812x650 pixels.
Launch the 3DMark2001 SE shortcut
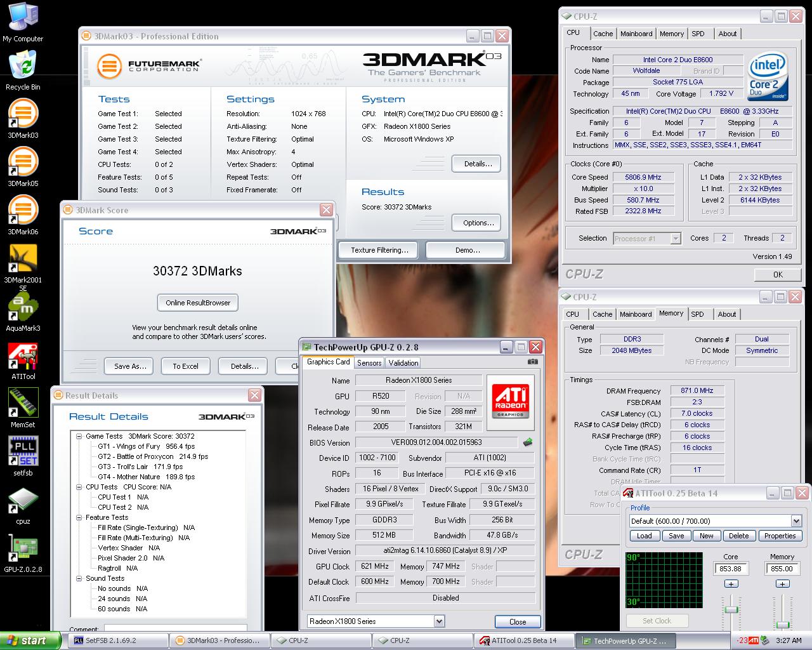[x=23, y=267]
